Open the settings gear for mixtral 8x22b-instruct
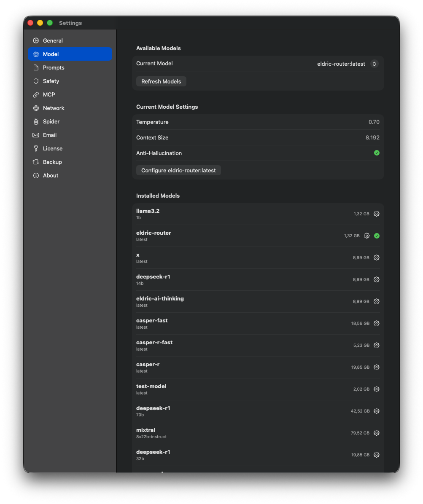 376,433
